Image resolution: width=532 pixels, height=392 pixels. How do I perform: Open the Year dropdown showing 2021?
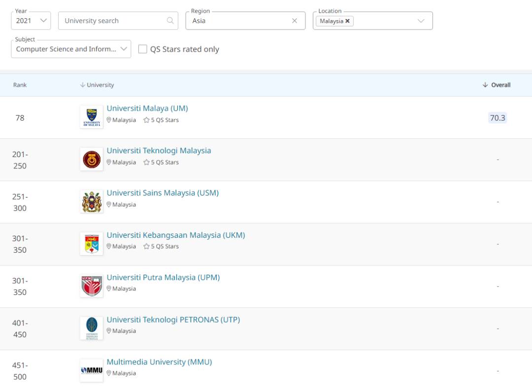click(31, 21)
